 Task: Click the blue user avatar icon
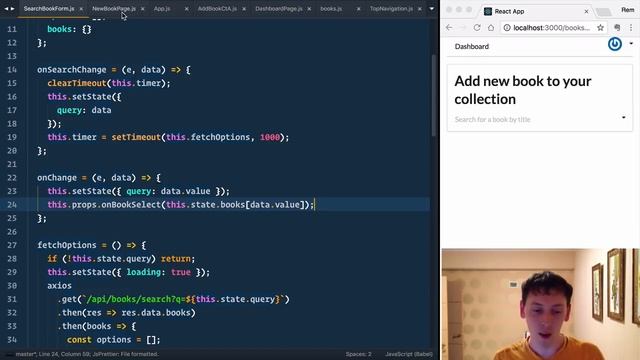(x=615, y=44)
